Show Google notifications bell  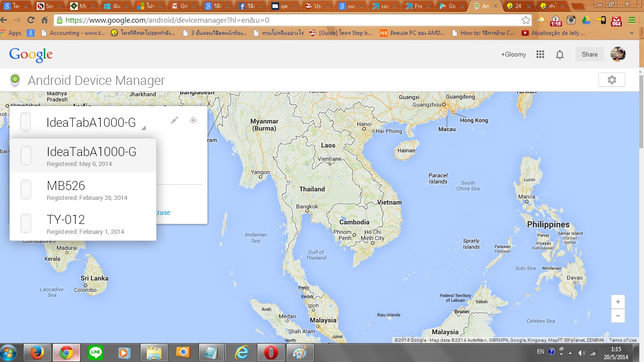coord(560,55)
